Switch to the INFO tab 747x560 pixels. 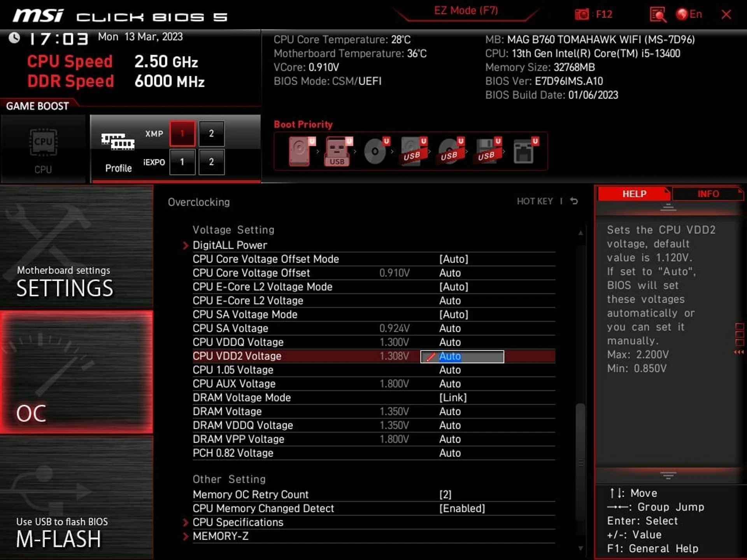click(x=708, y=194)
